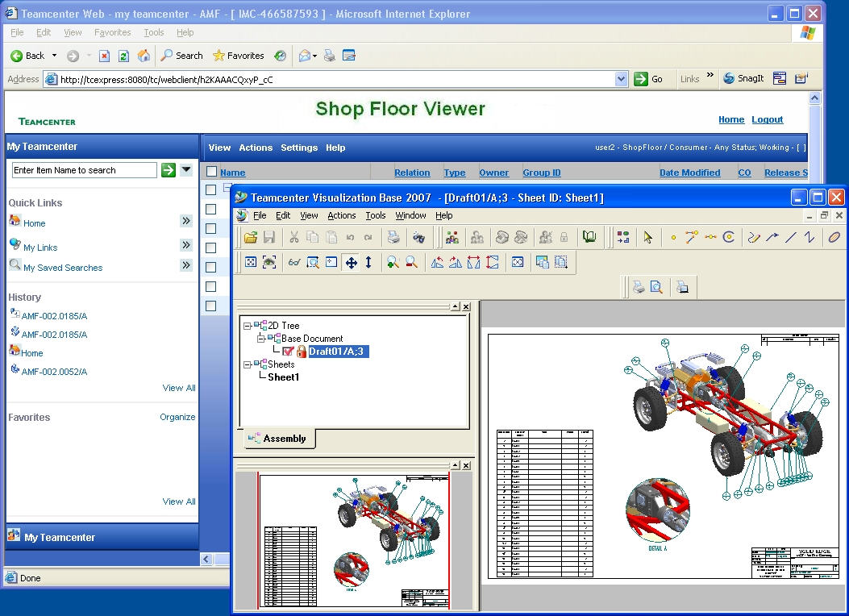Click the Save disk icon in Visualization toolbar
Screen dimensions: 849x616
269,237
